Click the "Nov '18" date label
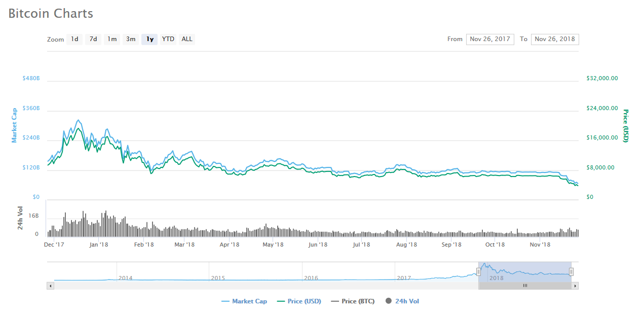 click(540, 245)
